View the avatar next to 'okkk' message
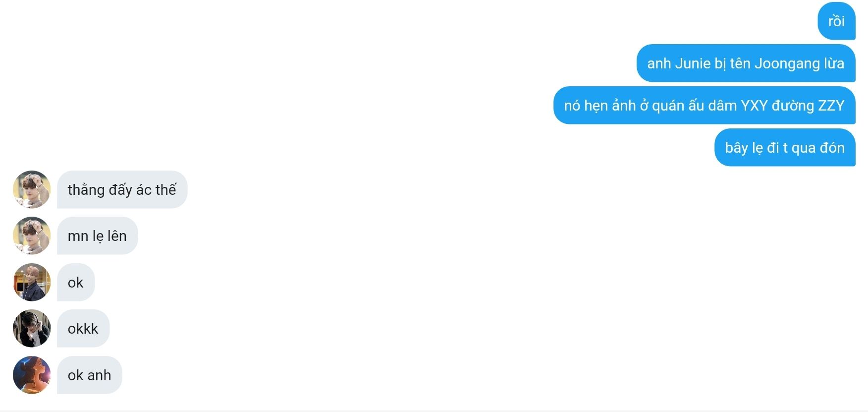The width and height of the screenshot is (868, 413). coord(32,328)
